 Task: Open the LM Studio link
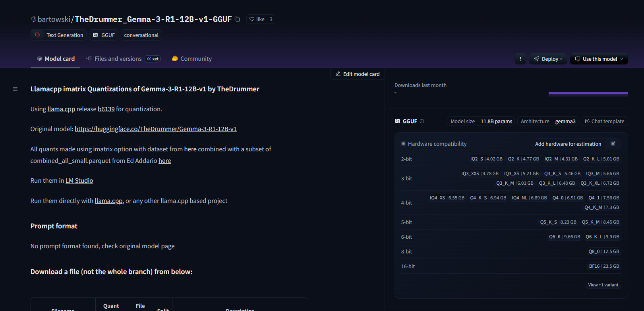(79, 181)
